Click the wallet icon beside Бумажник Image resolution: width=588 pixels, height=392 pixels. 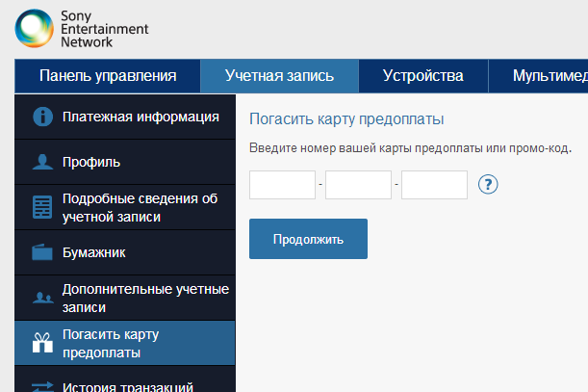(x=42, y=252)
